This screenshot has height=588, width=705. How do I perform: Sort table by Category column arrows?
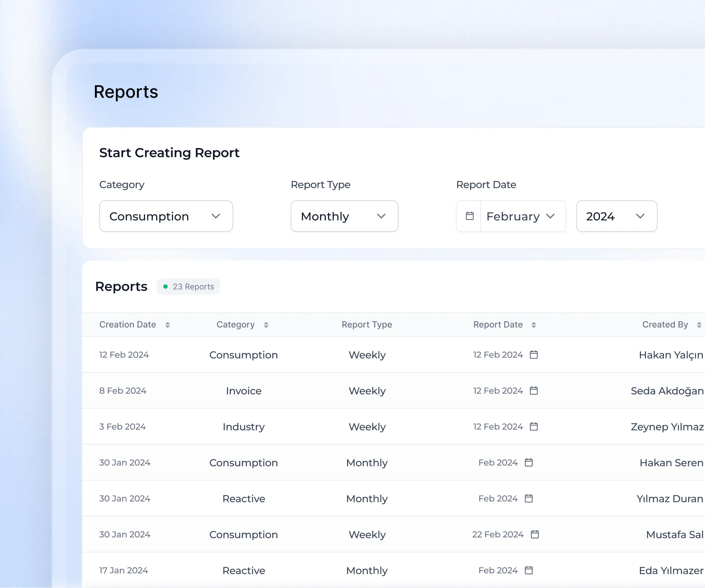tap(266, 325)
